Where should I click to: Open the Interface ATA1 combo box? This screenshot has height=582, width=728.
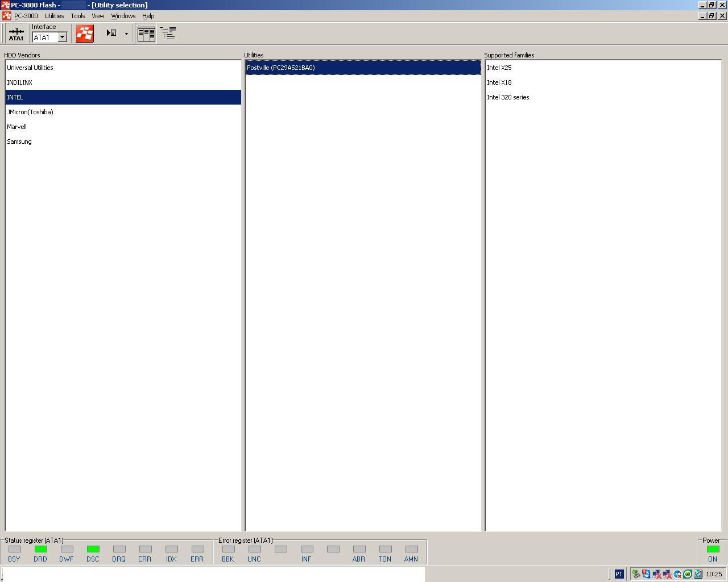point(49,37)
